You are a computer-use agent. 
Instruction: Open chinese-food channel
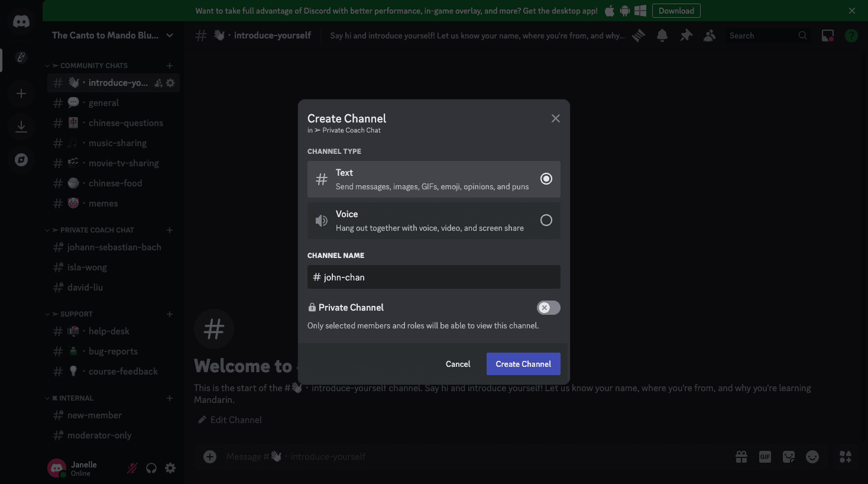[114, 183]
